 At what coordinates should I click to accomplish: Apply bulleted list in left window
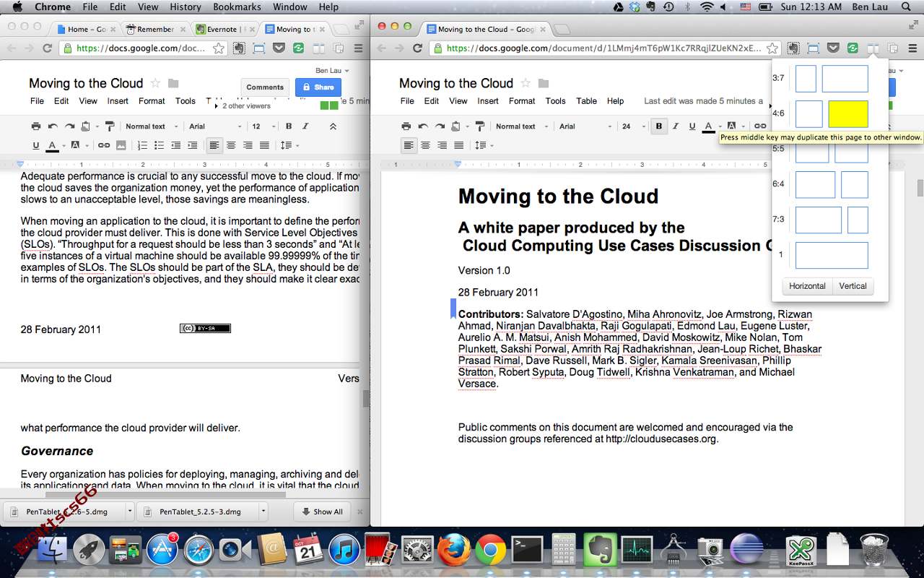click(x=159, y=145)
